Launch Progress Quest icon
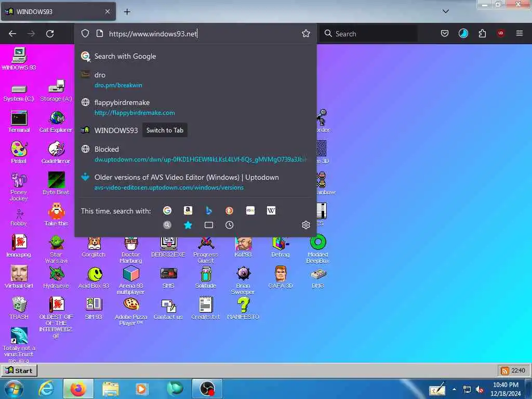 tap(206, 251)
